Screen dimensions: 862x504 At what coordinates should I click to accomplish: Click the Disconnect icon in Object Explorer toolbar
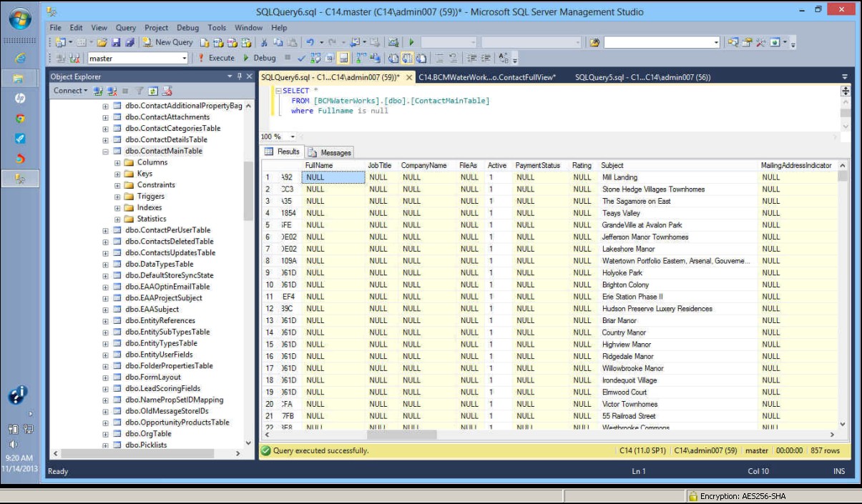pos(112,91)
